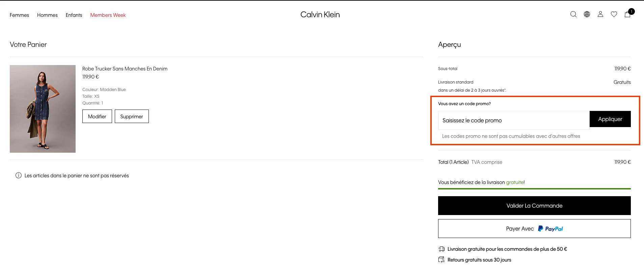Click Valider La Commande button

tap(534, 206)
